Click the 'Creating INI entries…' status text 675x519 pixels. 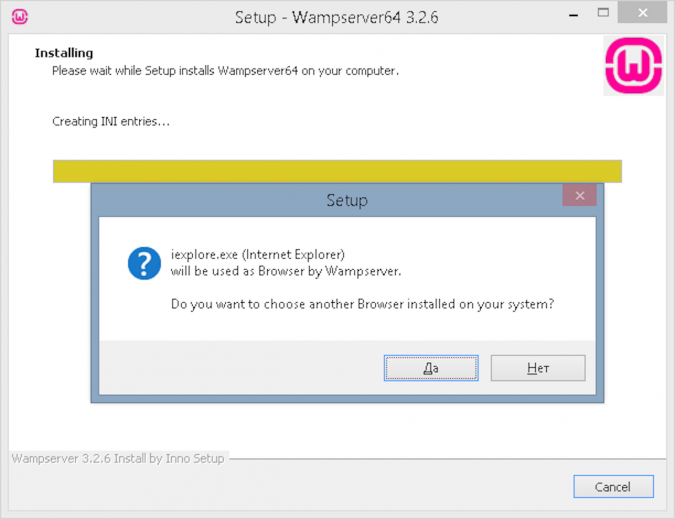tap(111, 121)
